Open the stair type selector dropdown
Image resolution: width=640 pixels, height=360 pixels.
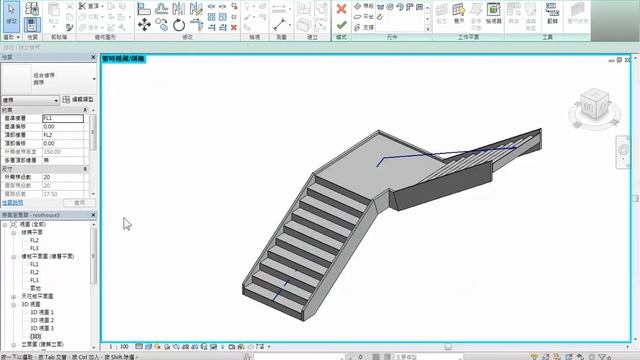[x=94, y=78]
